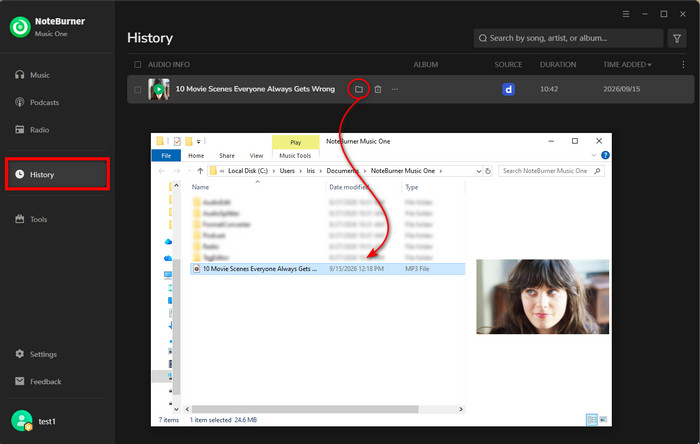Select the 10 Movie Scenes MP3 file
This screenshot has height=444, width=700.
pyautogui.click(x=328, y=269)
